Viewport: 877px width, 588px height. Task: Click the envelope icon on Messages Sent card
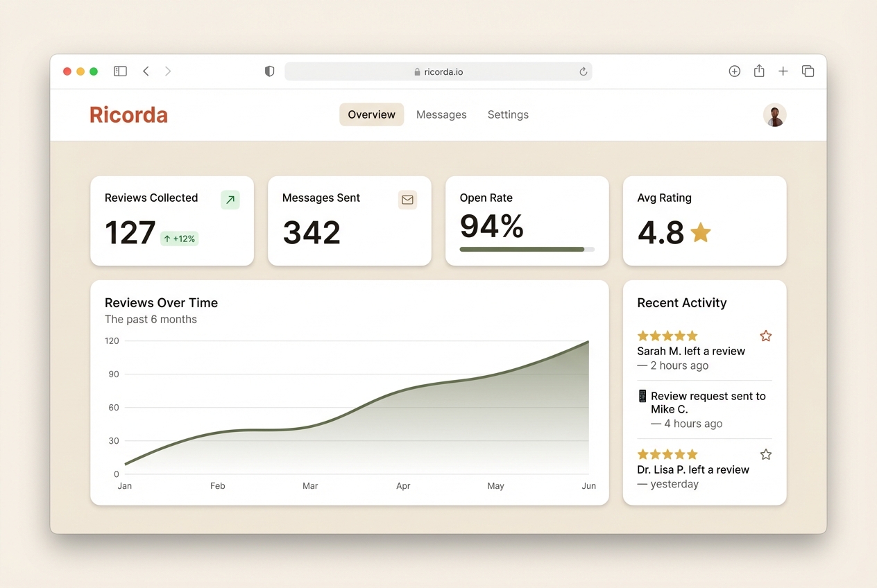407,200
